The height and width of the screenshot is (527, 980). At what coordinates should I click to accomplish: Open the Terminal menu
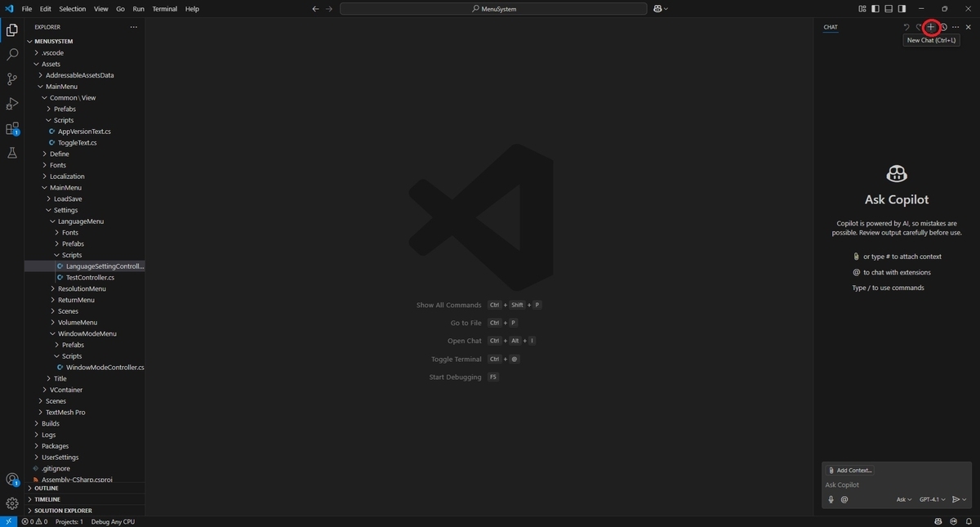(x=164, y=9)
